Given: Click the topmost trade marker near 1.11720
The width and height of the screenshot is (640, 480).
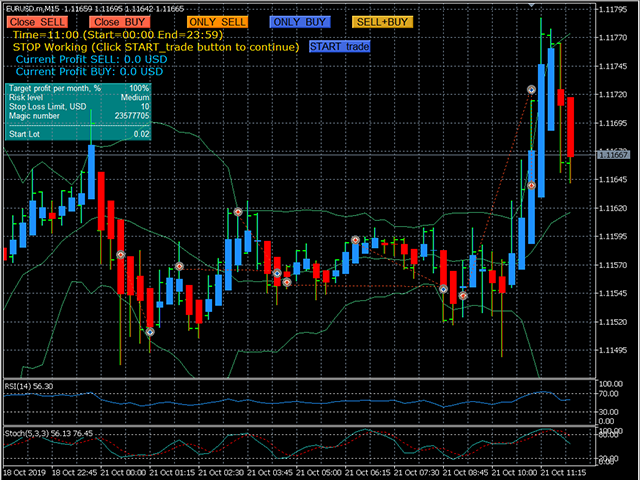Looking at the screenshot, I should tap(532, 89).
